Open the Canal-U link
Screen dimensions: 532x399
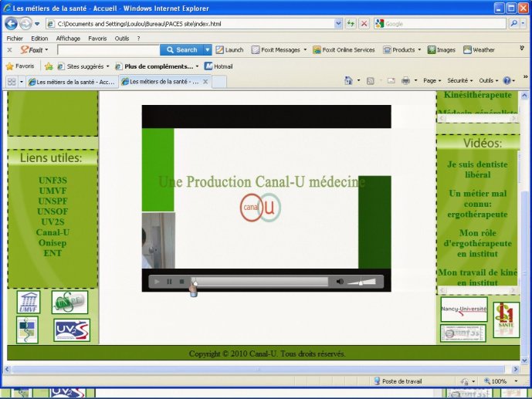click(x=53, y=232)
